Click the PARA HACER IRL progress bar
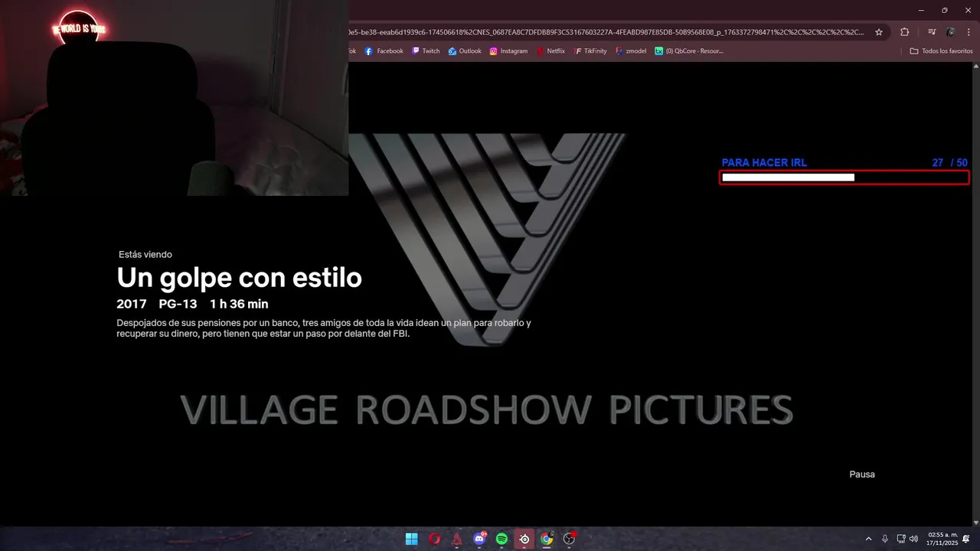The image size is (980, 551). [x=844, y=178]
